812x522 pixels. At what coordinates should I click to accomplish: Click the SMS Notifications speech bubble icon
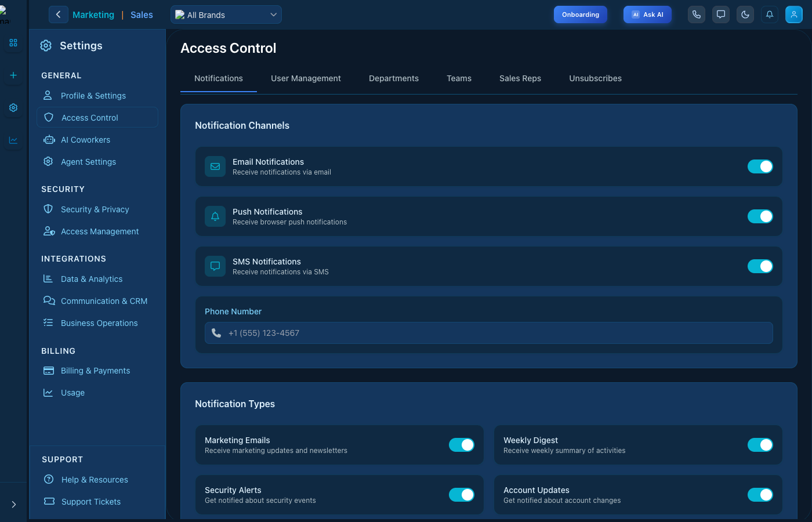(215, 266)
